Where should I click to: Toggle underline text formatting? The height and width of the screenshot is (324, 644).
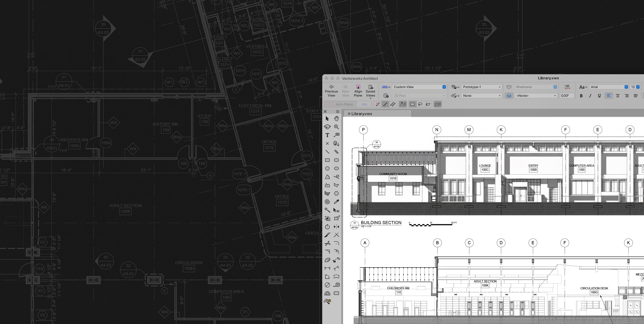click(x=599, y=96)
